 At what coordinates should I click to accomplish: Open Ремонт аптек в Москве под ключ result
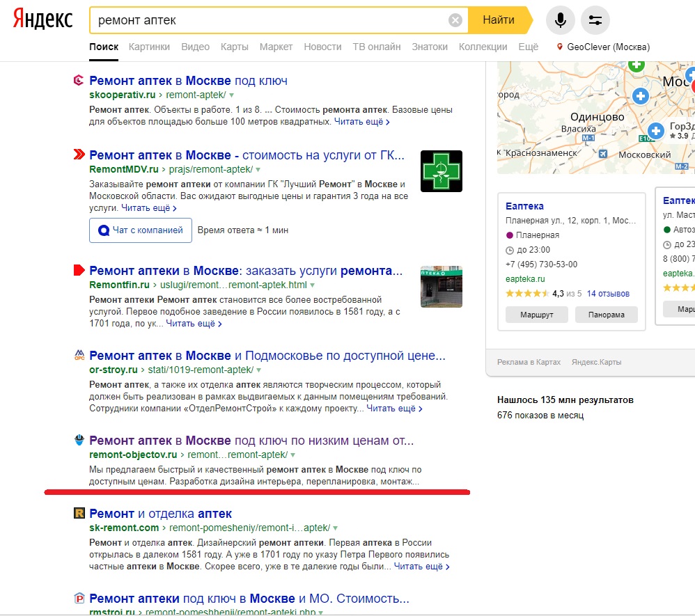189,81
